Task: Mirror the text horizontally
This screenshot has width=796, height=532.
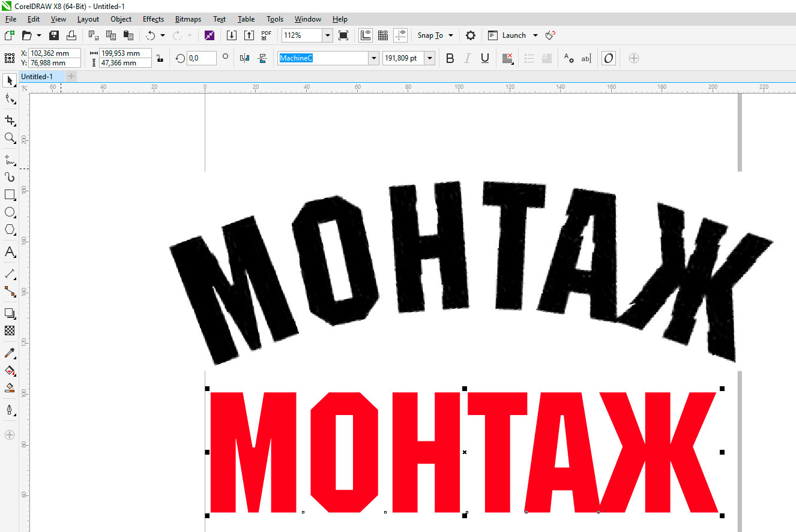Action: pyautogui.click(x=244, y=58)
